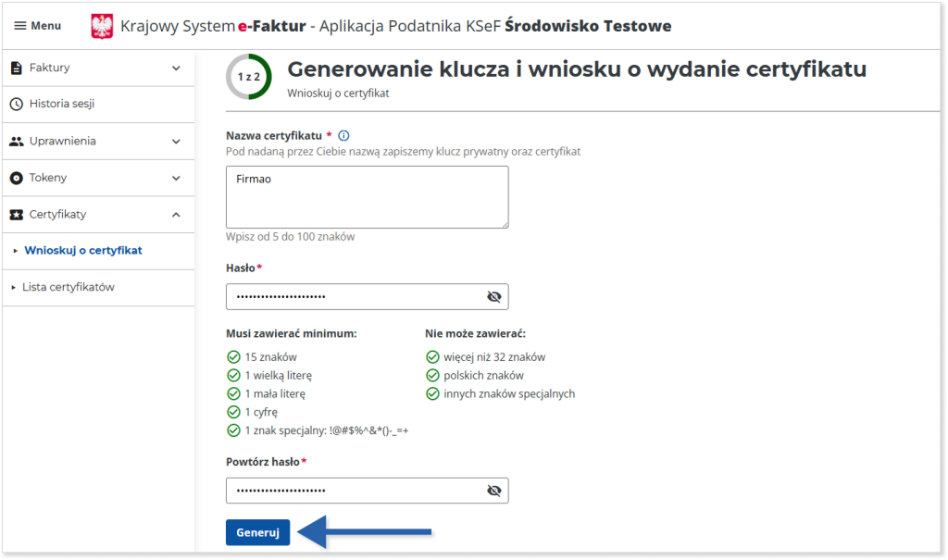Click info icon next to Nazwa certyfikatu
The image size is (948, 560).
(343, 135)
